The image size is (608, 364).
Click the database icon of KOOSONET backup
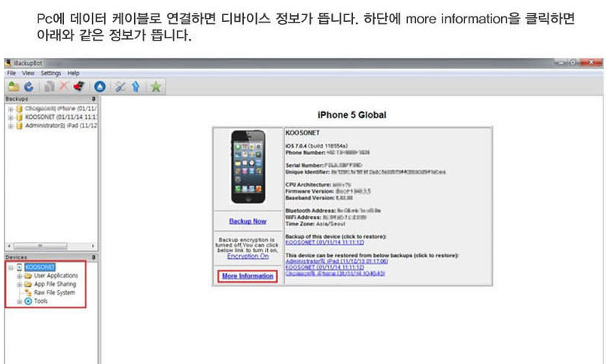coord(20,117)
